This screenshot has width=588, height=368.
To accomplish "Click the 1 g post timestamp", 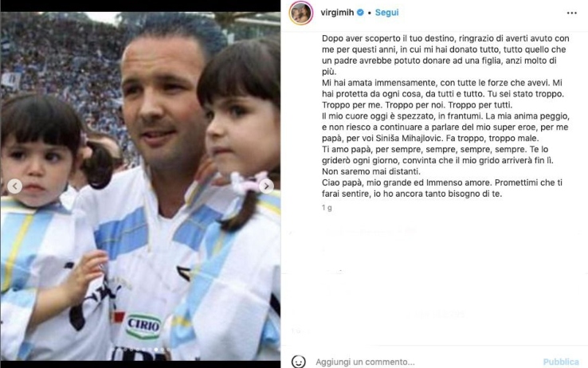I will [x=327, y=208].
